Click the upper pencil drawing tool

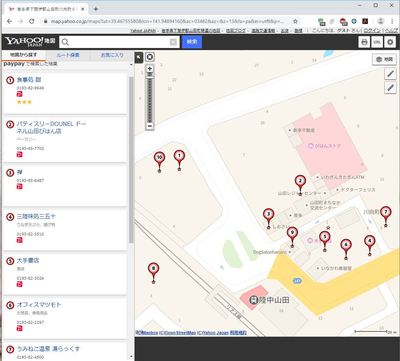pos(390,74)
